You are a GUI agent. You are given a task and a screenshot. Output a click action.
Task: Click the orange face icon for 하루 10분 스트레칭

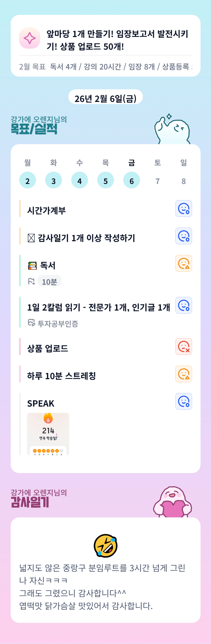(x=183, y=374)
